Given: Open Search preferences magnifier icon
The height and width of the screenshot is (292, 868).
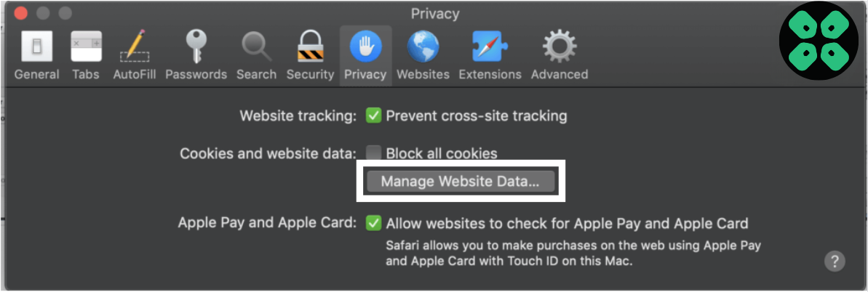Looking at the screenshot, I should pyautogui.click(x=256, y=47).
